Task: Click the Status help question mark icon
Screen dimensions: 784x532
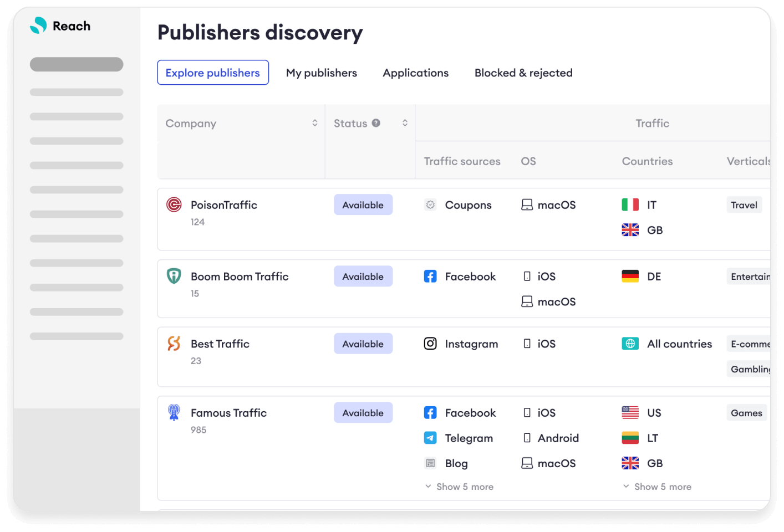Action: 376,123
